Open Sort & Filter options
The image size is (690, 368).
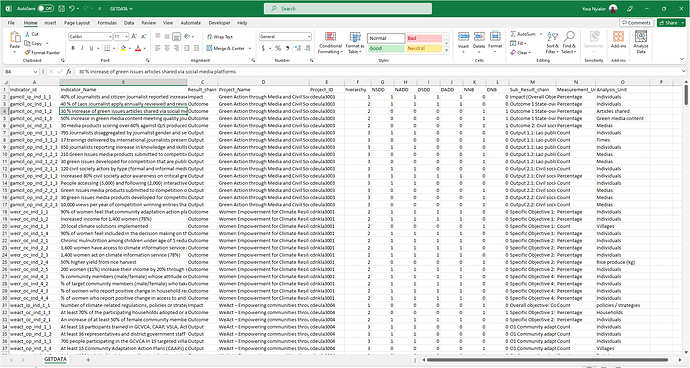click(552, 42)
